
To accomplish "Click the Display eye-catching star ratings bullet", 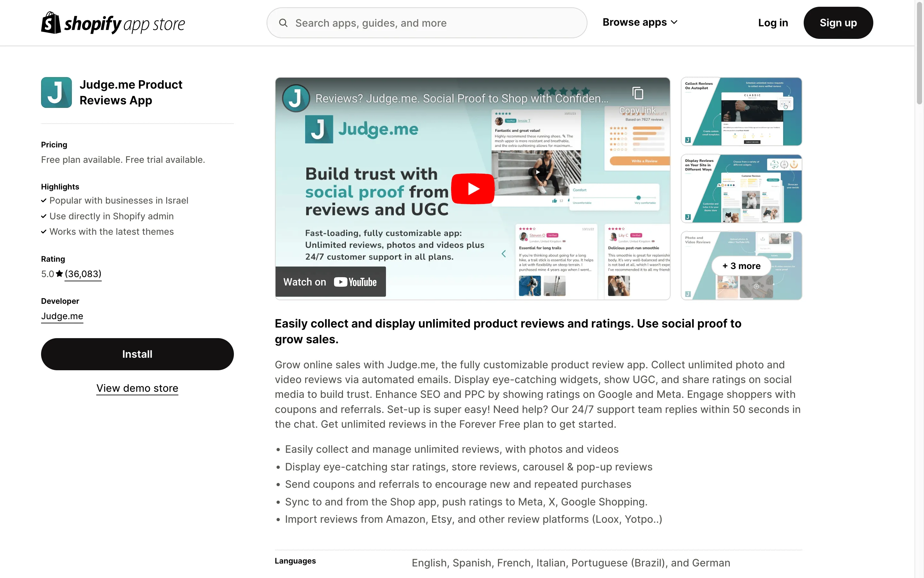I will 468,467.
